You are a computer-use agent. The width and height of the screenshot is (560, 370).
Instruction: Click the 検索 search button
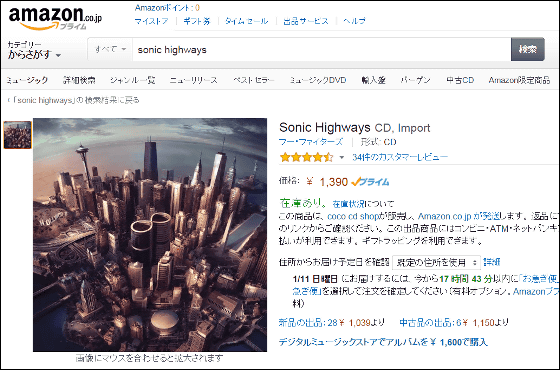tap(528, 49)
